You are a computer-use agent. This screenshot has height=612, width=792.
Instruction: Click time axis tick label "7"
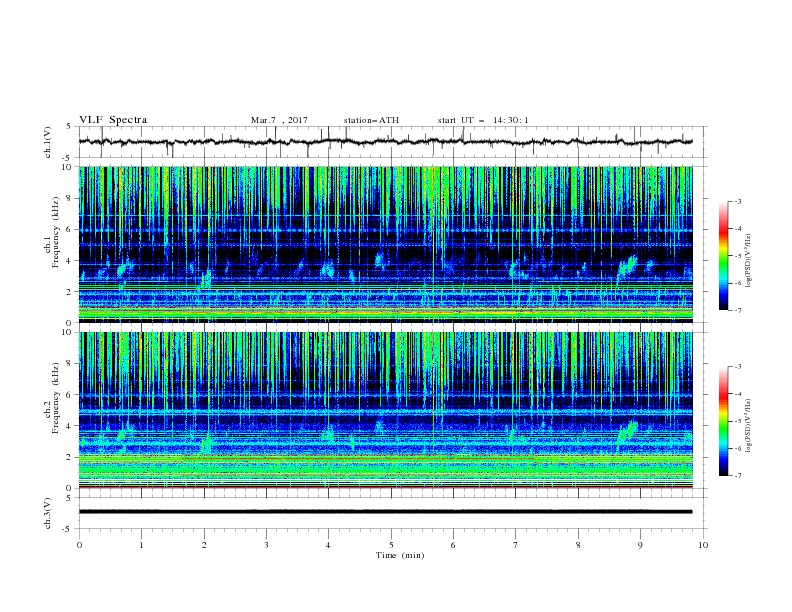516,545
